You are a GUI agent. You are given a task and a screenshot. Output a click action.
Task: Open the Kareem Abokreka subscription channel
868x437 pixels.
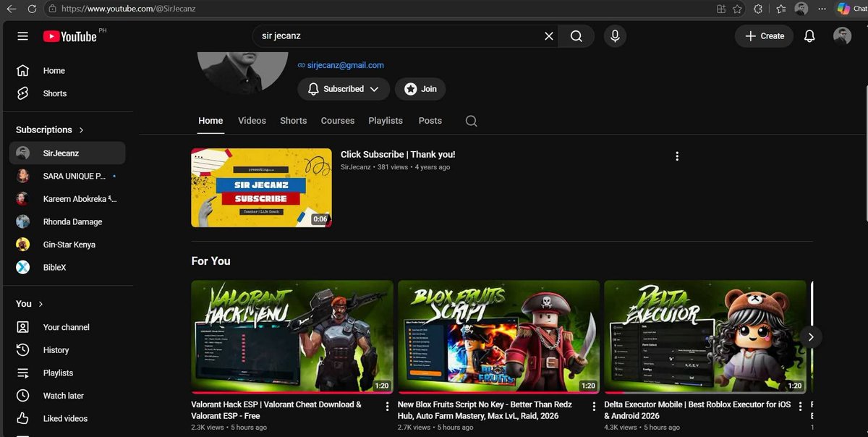[67, 199]
